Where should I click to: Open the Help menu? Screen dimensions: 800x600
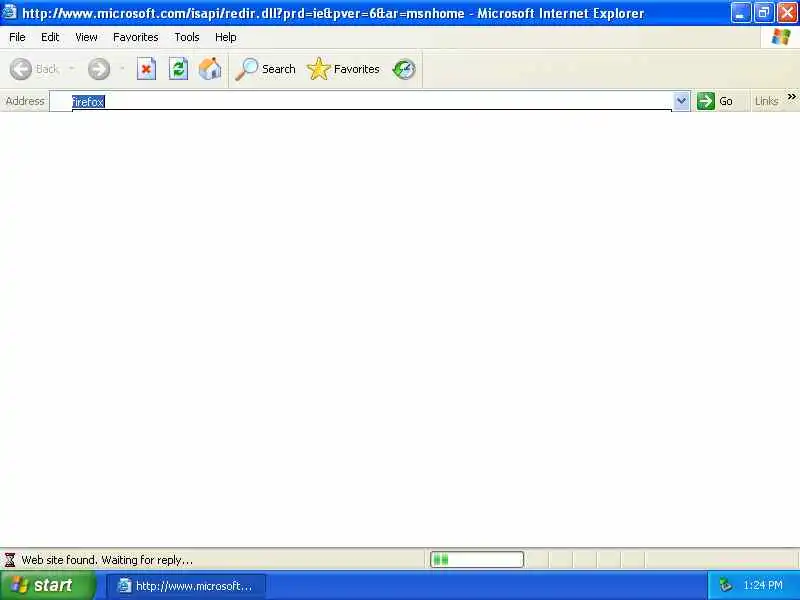click(x=226, y=37)
